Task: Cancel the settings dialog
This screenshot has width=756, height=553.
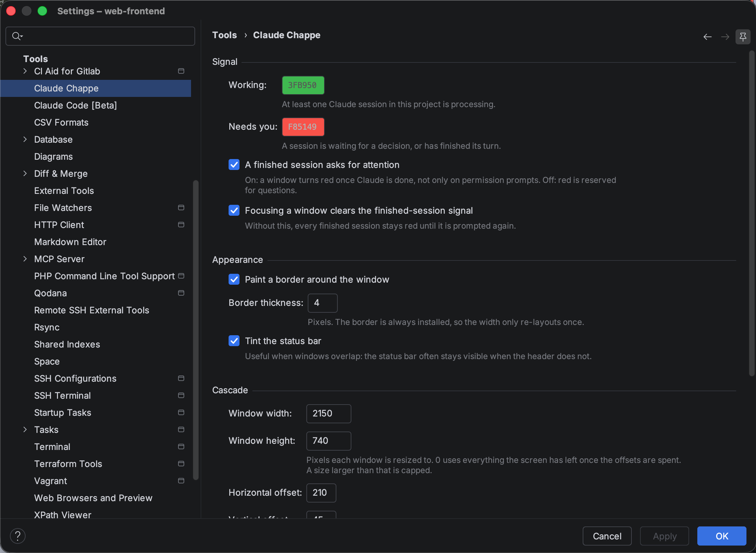Action: tap(607, 536)
